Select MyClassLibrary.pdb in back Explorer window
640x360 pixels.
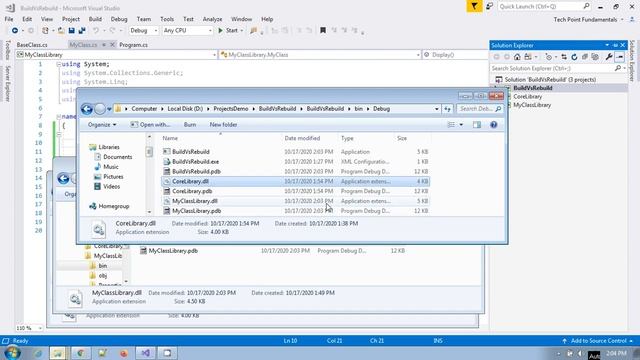tap(173, 251)
